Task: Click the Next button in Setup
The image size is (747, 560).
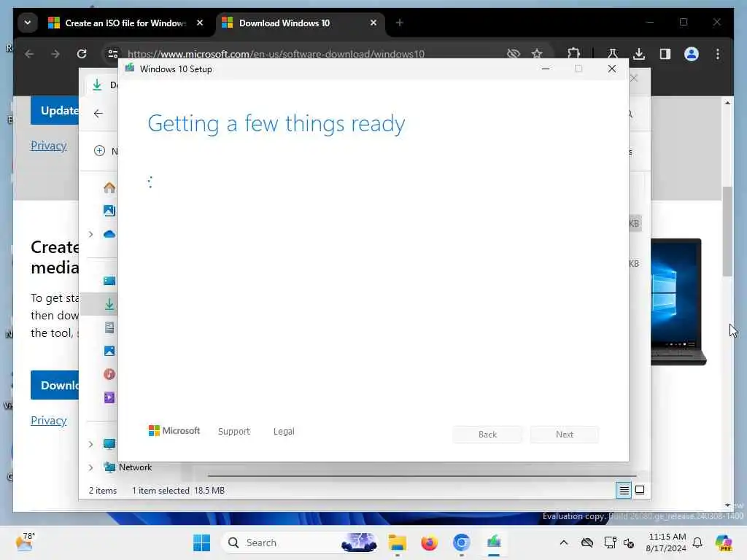Action: point(565,435)
